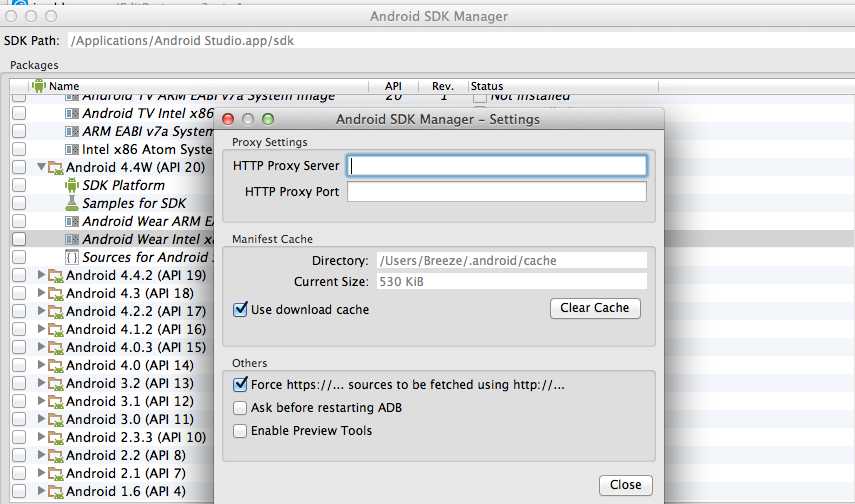855x504 pixels.
Task: Click the red close button of Settings dialog
Action: pyautogui.click(x=228, y=119)
